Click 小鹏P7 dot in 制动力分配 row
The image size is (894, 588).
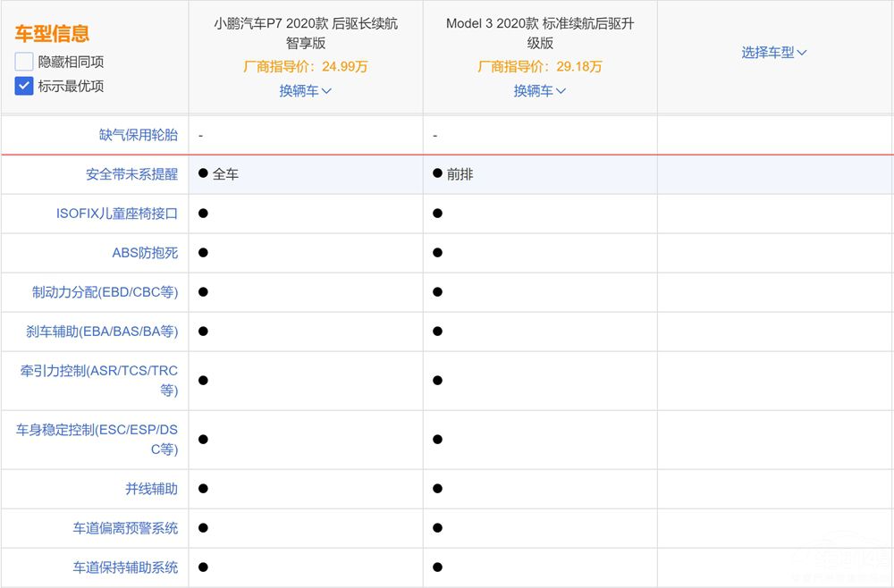click(x=203, y=291)
